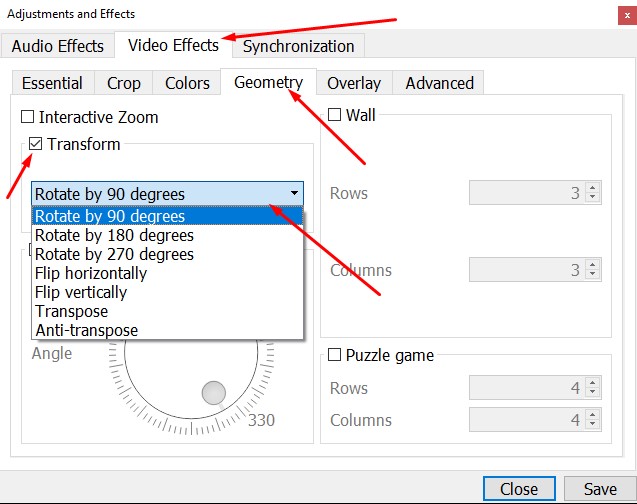Image resolution: width=637 pixels, height=504 pixels.
Task: Go to the Advanced sub-tab
Action: (x=439, y=83)
